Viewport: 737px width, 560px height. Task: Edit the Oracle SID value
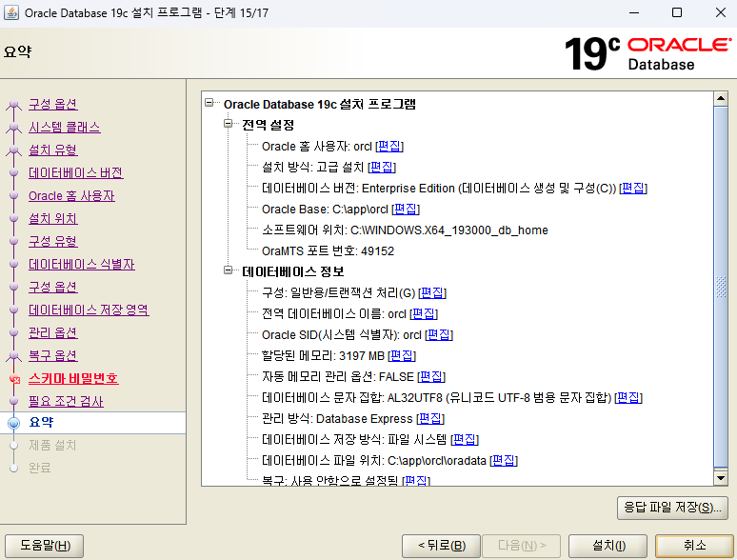point(439,335)
